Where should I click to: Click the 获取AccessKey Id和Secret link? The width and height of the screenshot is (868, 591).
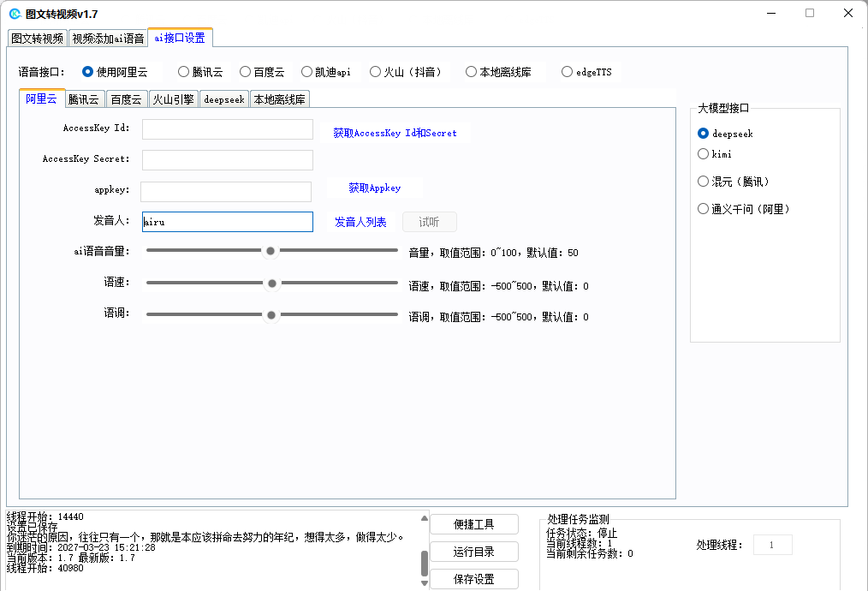click(x=395, y=134)
